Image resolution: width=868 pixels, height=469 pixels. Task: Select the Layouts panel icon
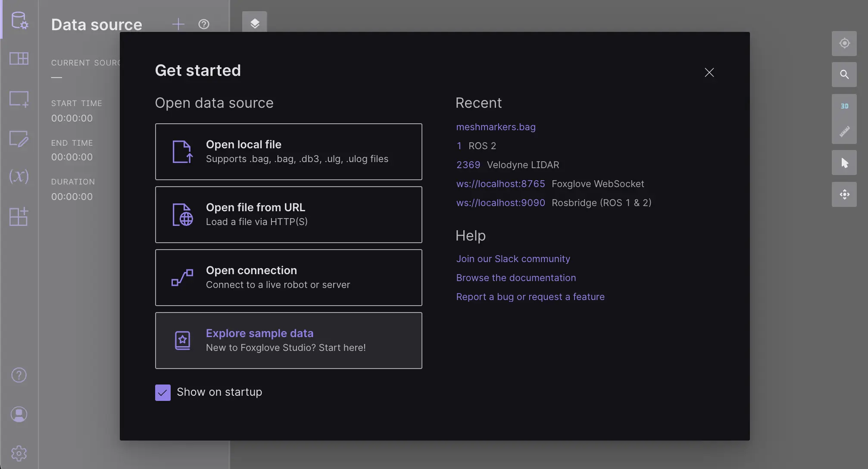(19, 59)
